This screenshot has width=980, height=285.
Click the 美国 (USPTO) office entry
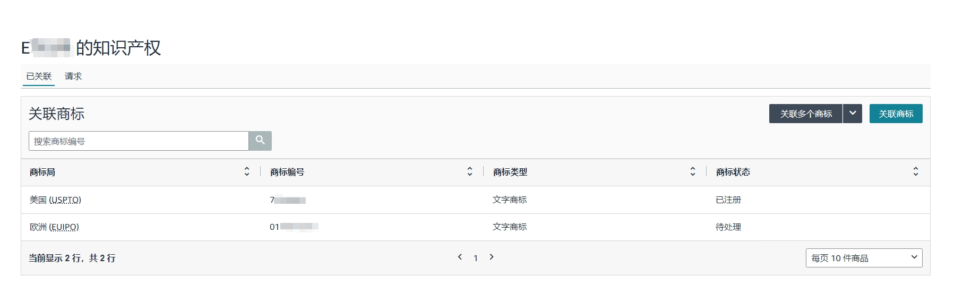tap(55, 200)
